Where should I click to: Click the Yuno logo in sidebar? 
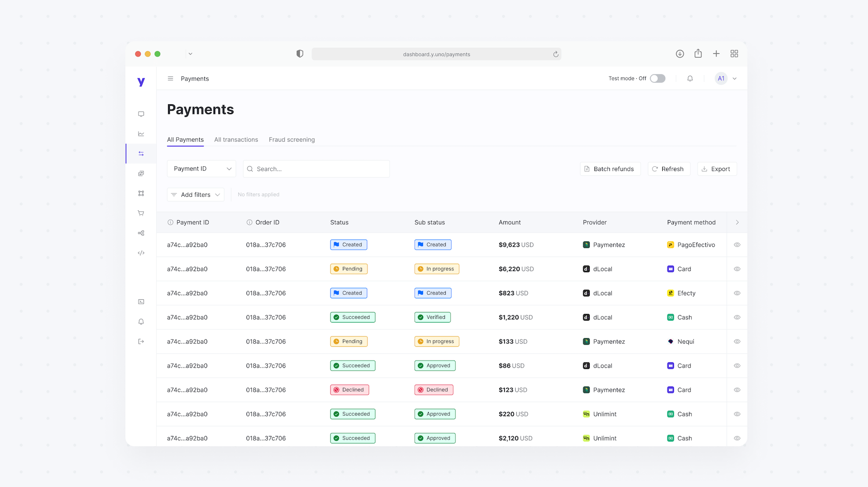coord(141,82)
